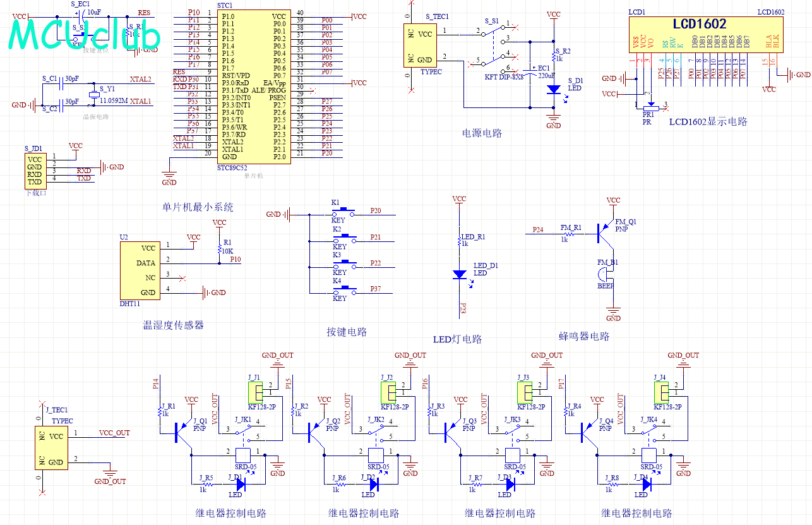Click the MCUclub logo watermark

point(83,35)
